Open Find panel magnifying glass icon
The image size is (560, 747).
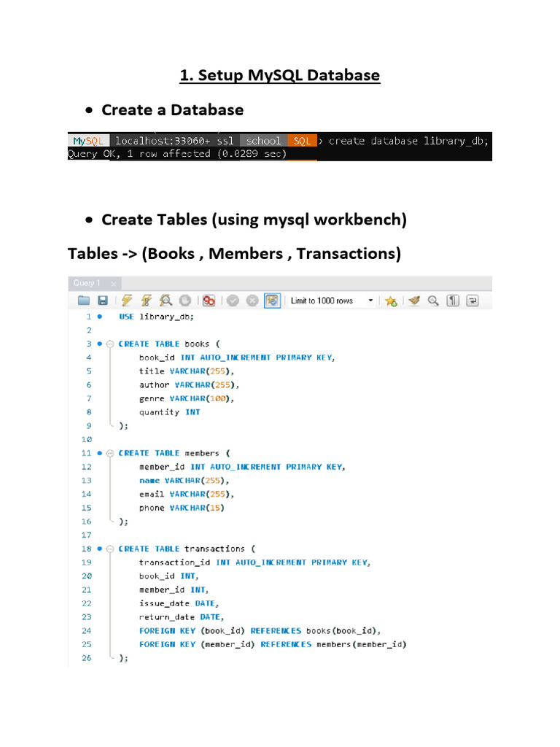coord(433,300)
